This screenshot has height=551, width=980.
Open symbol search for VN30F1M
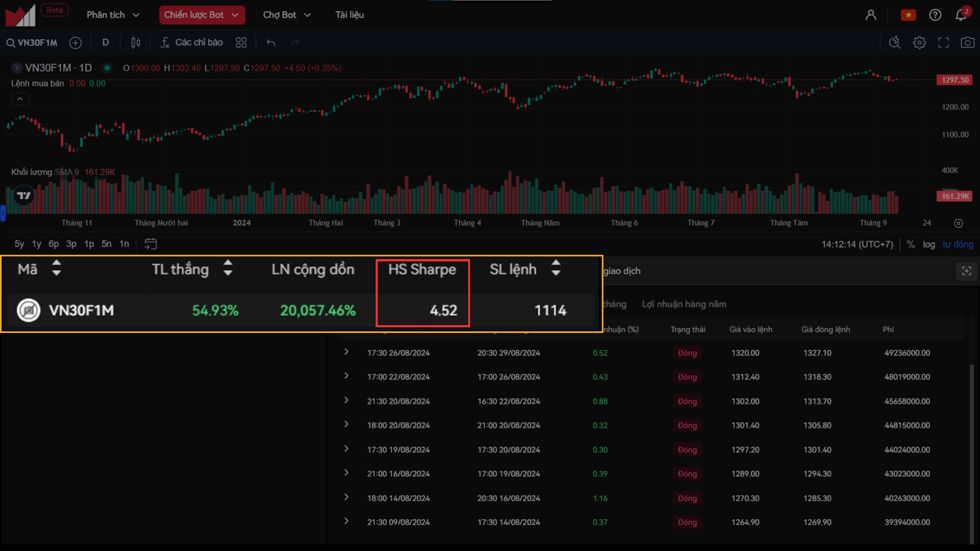coord(32,43)
